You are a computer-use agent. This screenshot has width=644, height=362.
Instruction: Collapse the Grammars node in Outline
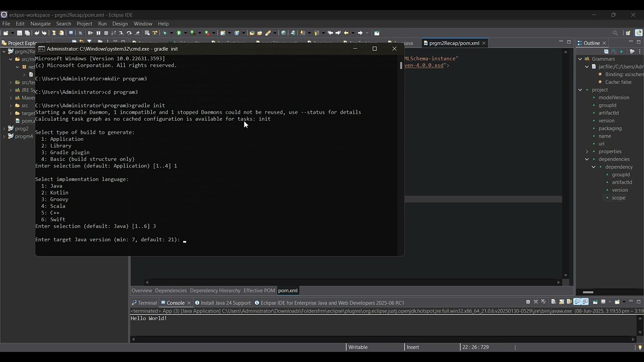580,59
